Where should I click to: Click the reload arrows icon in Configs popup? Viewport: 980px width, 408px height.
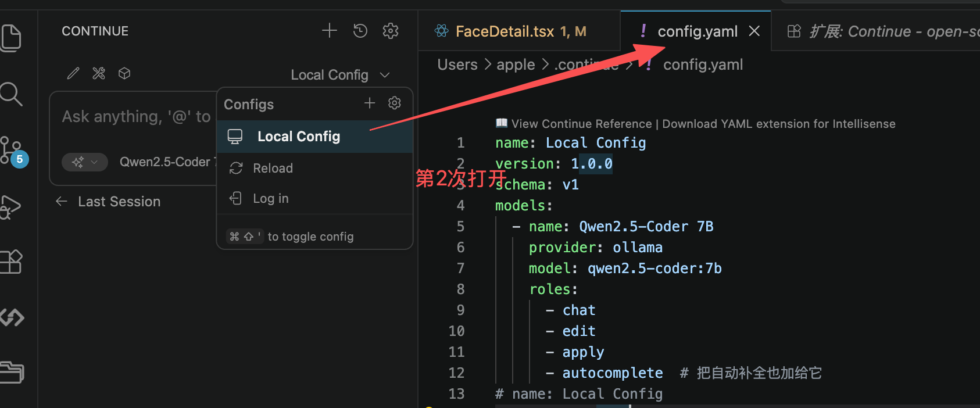(236, 168)
